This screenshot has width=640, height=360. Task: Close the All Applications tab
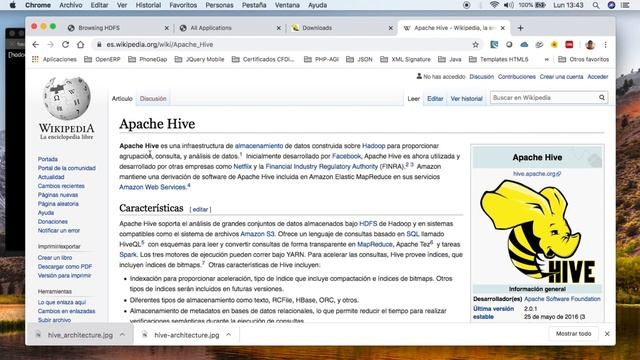click(279, 28)
